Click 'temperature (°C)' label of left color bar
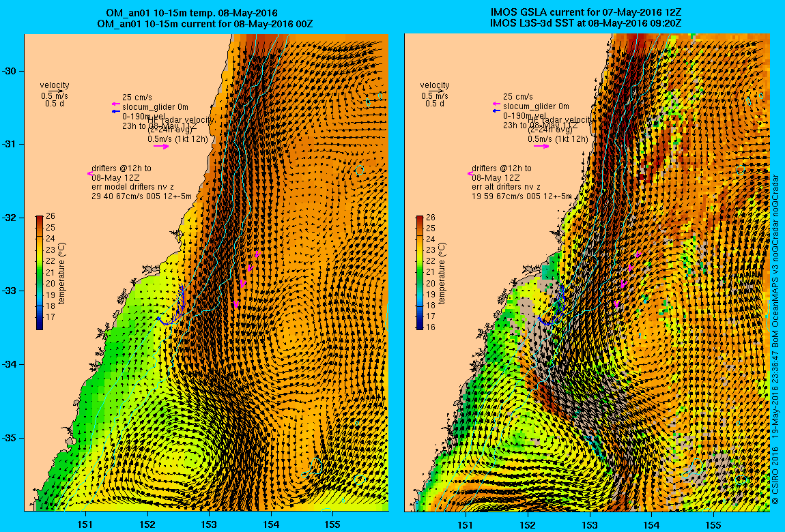The height and width of the screenshot is (532, 785). pyautogui.click(x=61, y=273)
